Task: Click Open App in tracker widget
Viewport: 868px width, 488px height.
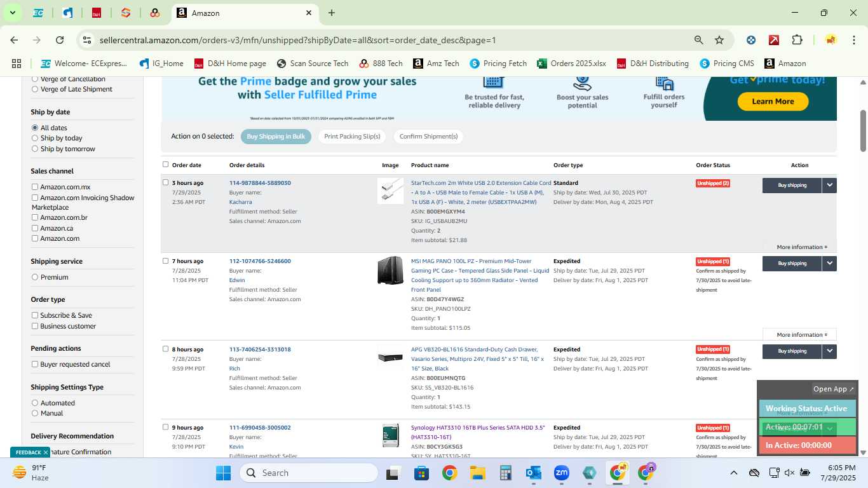Action: coord(834,389)
